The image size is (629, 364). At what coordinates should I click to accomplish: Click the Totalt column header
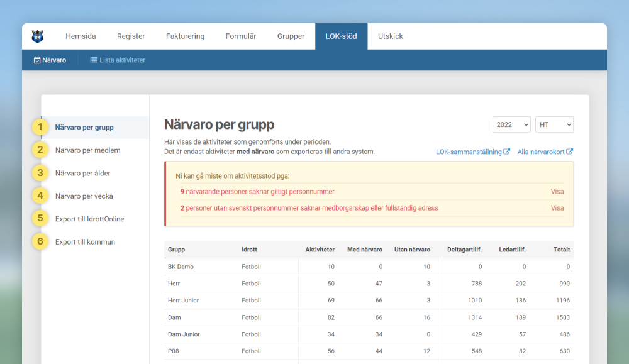[x=562, y=250]
